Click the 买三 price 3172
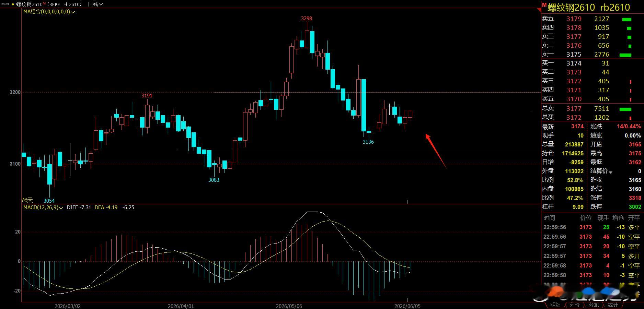The width and height of the screenshot is (644, 309). (574, 81)
